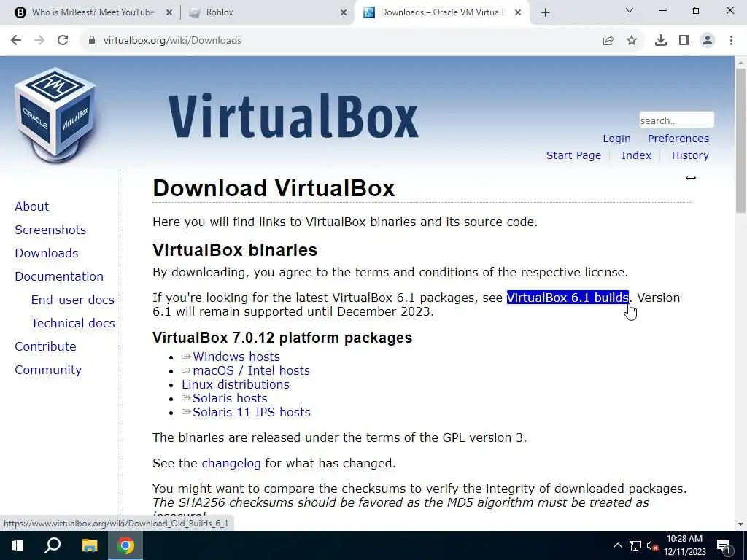Reload the VirtualBox downloads page
Screen dimensions: 747x560
coord(63,41)
